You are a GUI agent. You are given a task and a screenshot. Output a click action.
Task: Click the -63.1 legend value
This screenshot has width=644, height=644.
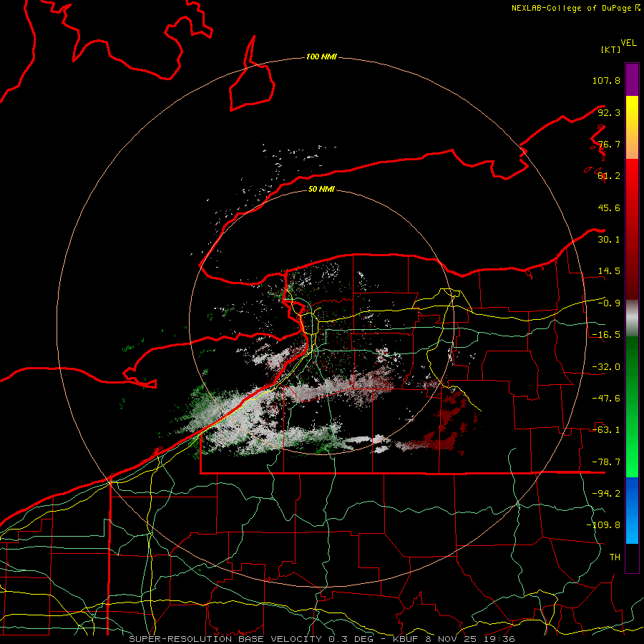606,430
